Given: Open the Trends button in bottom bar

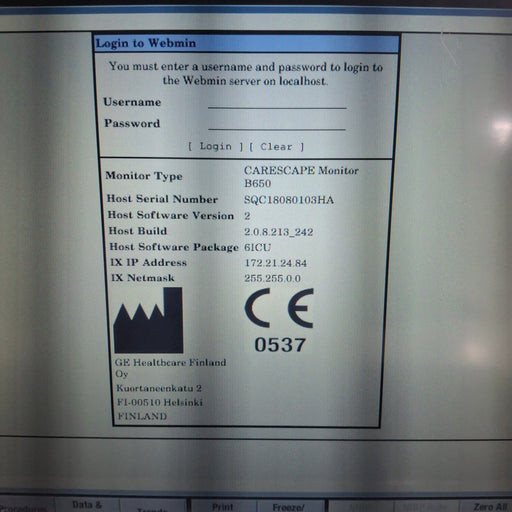Looking at the screenshot, I should [x=153, y=508].
